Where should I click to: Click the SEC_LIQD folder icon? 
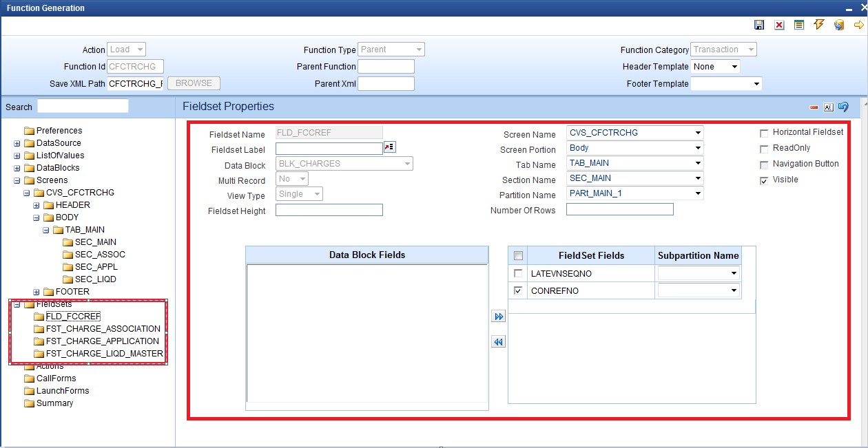click(x=68, y=279)
